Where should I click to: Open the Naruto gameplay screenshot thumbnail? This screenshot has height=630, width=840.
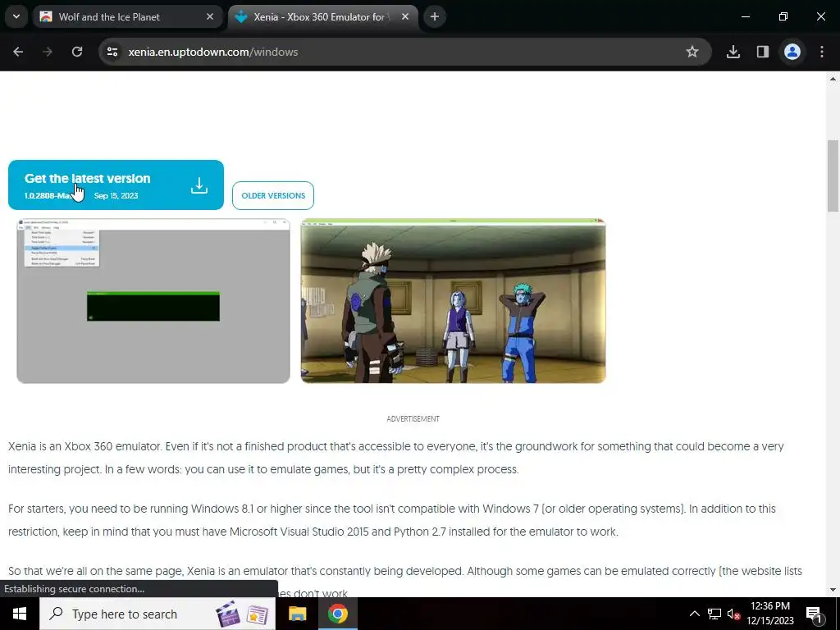(x=453, y=301)
